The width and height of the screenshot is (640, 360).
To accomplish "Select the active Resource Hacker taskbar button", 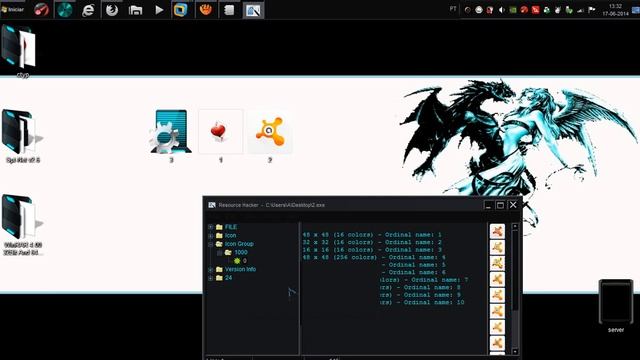I will point(253,10).
